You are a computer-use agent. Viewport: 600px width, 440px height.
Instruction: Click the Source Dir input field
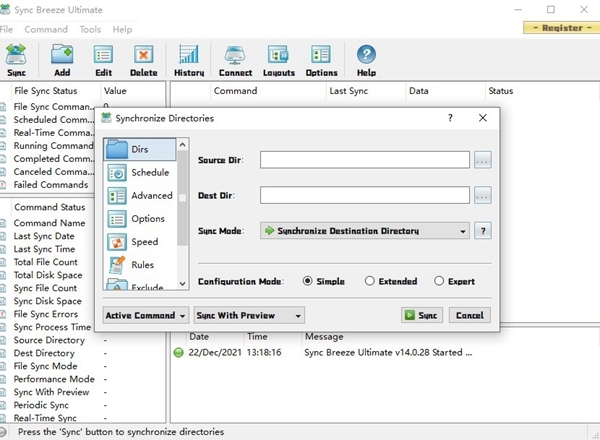pos(365,160)
